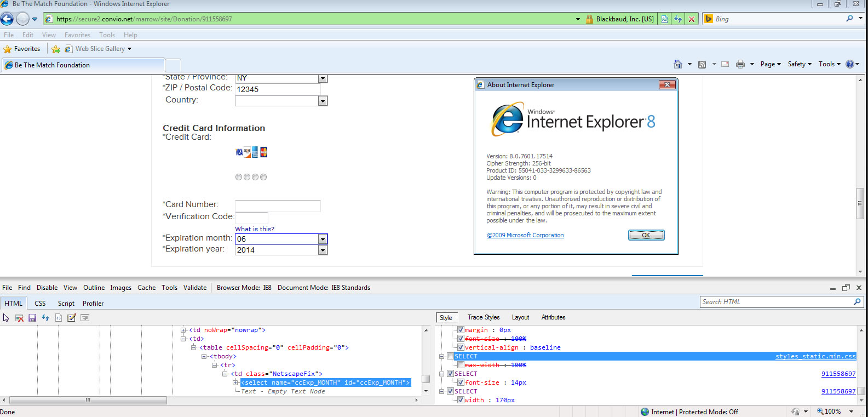Click the zoom level magnifier in status bar

point(820,412)
